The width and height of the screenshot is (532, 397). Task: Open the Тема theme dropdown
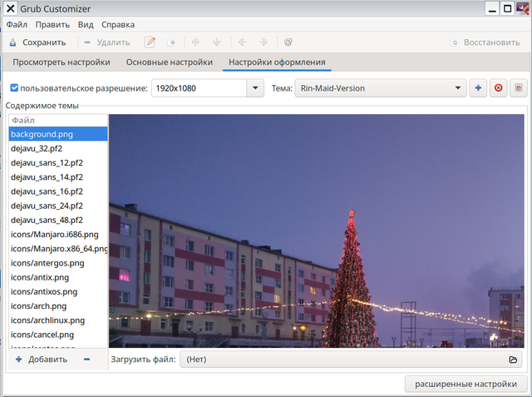point(381,88)
